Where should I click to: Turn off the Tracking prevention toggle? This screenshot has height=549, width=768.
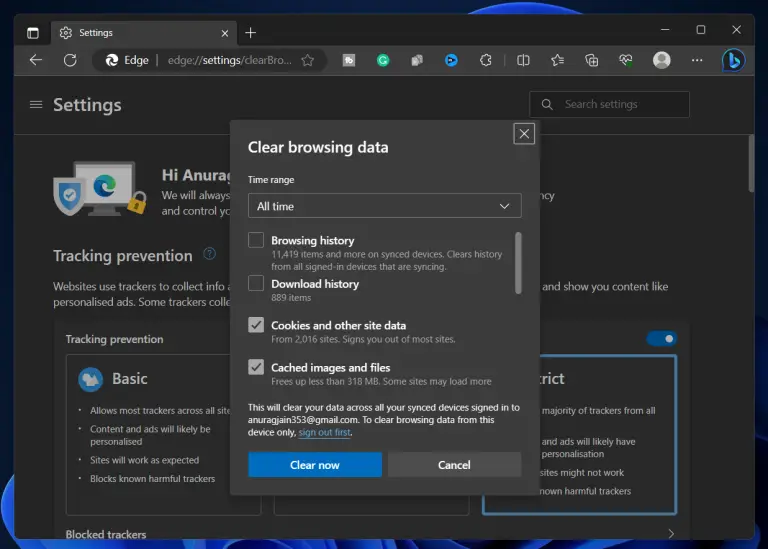pyautogui.click(x=661, y=339)
